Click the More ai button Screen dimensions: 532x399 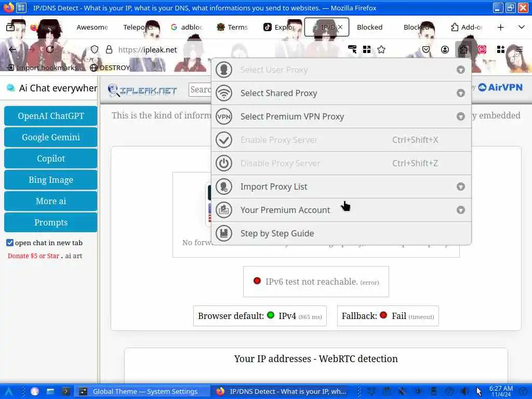51,201
